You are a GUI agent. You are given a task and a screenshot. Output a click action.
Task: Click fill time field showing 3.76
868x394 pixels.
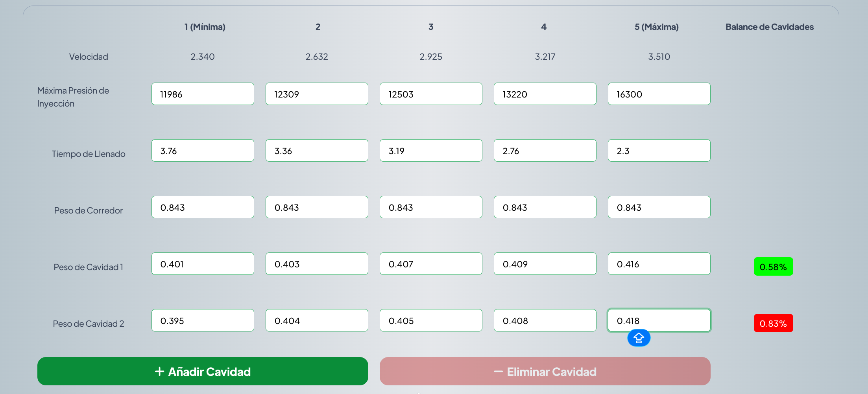203,151
